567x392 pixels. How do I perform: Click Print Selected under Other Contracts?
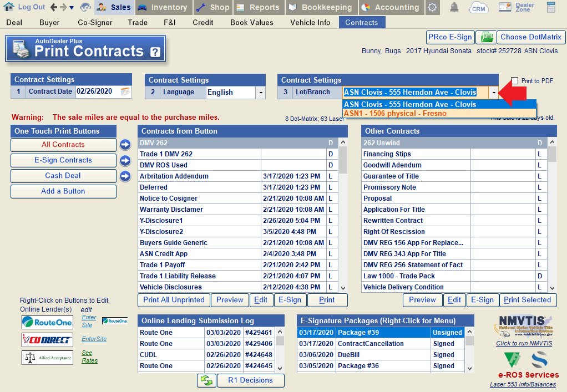528,300
